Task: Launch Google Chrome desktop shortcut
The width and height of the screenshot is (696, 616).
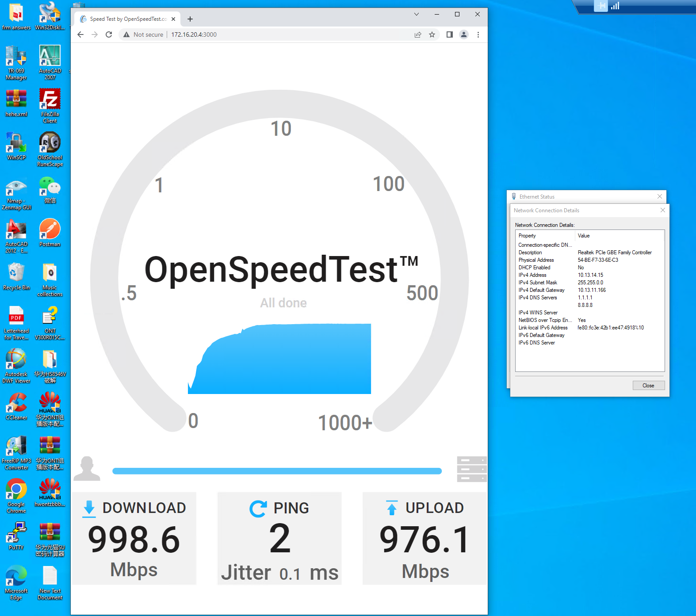Action: point(16,496)
